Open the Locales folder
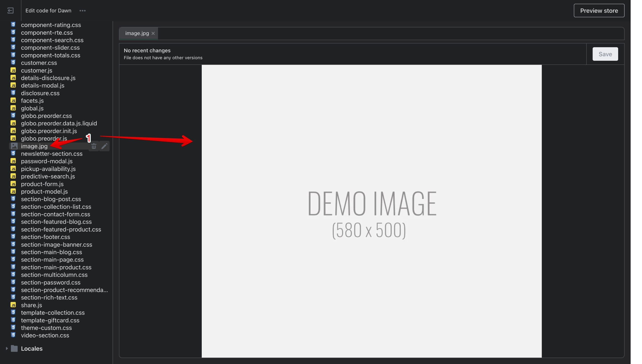The height and width of the screenshot is (364, 642). tap(31, 348)
